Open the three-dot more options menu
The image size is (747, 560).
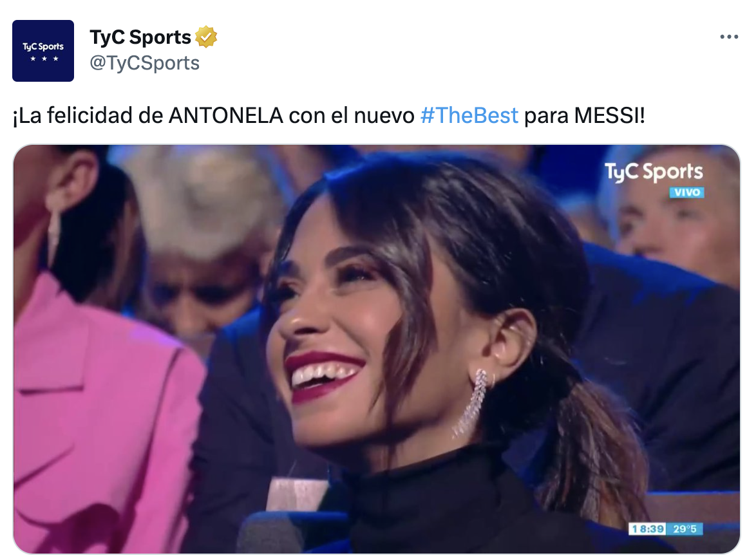(x=729, y=37)
